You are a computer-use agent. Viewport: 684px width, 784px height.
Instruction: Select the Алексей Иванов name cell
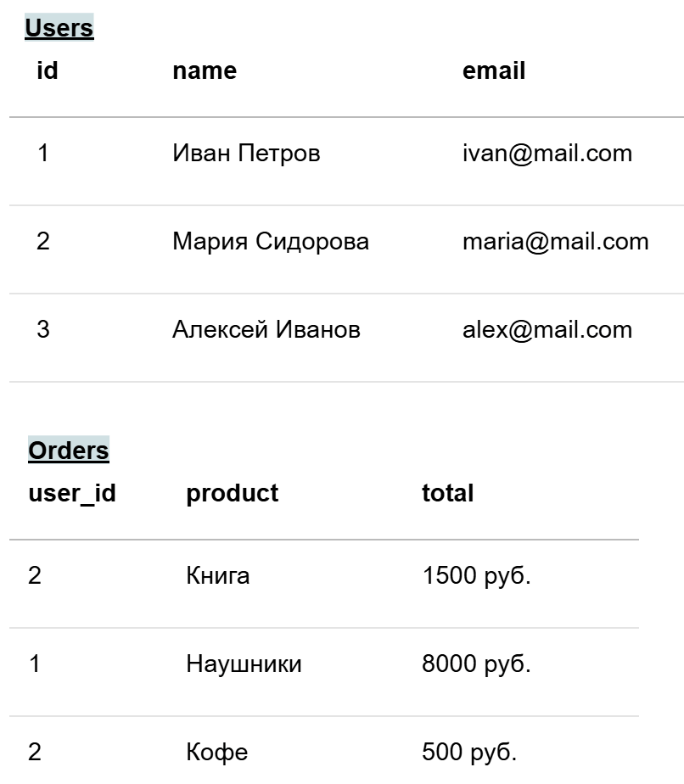click(266, 329)
